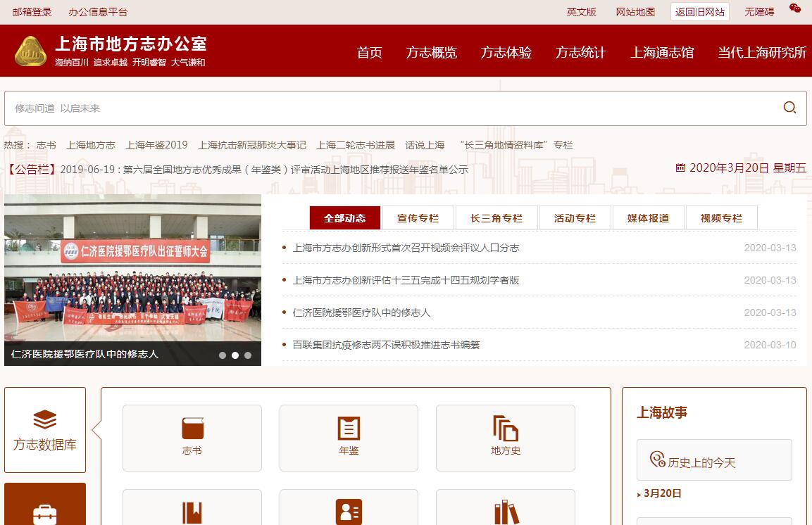
Task: Click the 方志数据库 stacked layers icon
Action: click(45, 419)
